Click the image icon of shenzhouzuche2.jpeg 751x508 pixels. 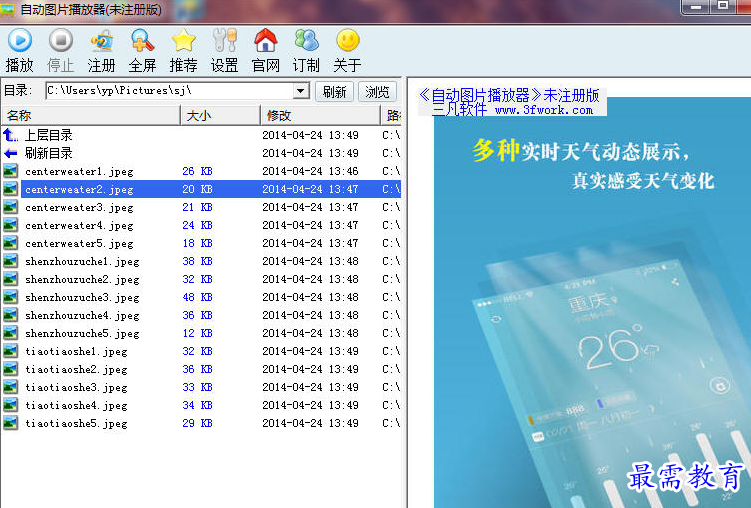(11, 279)
